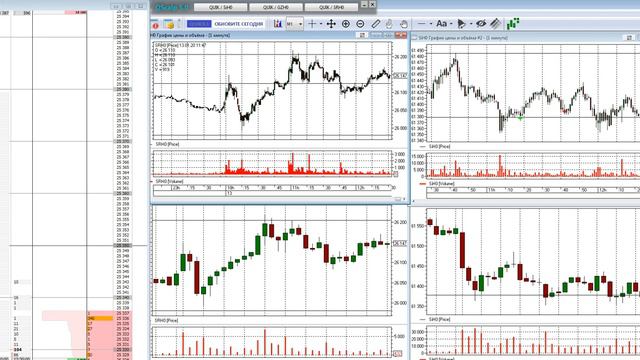Select the open hand pan tool
640x360 pixels.
[x=404, y=24]
